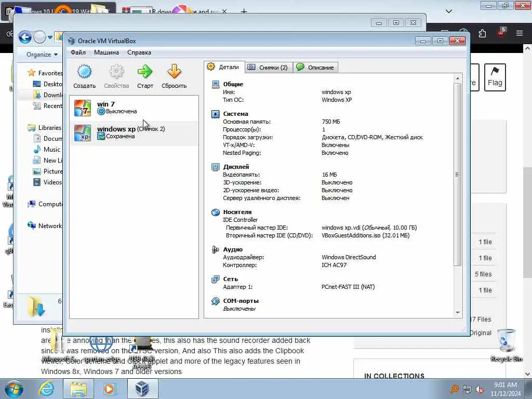
Task: Open recent pages dropdown arrow in Explorer
Action: tap(50, 37)
